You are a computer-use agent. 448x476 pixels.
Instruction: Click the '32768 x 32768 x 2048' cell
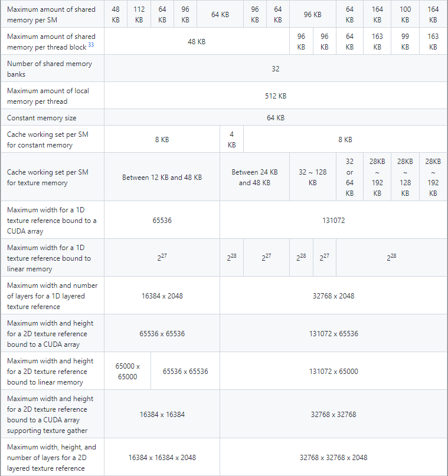pos(333,457)
